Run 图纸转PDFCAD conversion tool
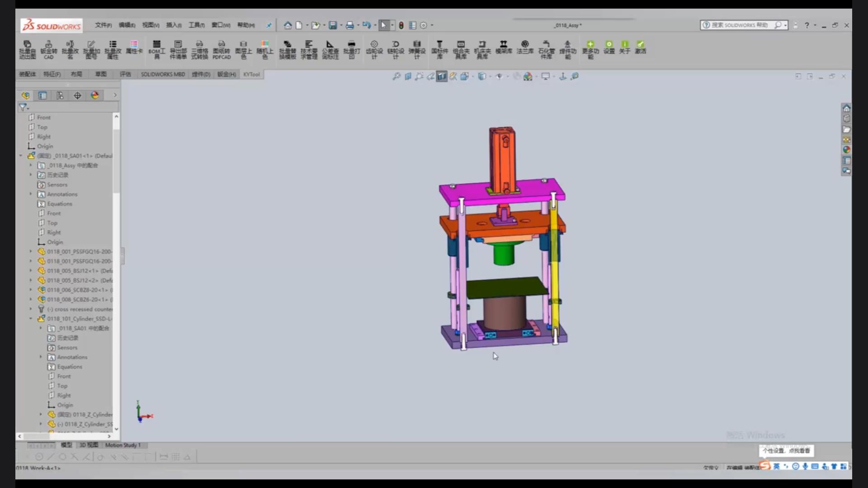Image resolution: width=868 pixels, height=488 pixels. 222,49
